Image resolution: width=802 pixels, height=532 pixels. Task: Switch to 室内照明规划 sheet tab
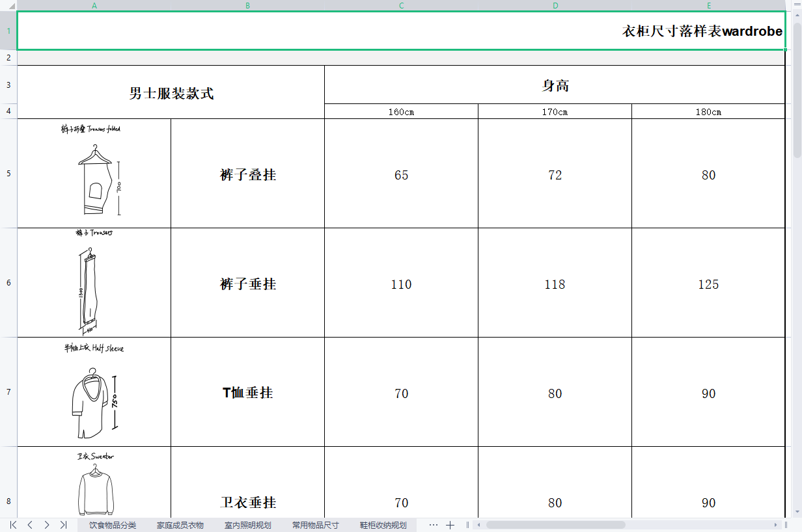tap(248, 525)
